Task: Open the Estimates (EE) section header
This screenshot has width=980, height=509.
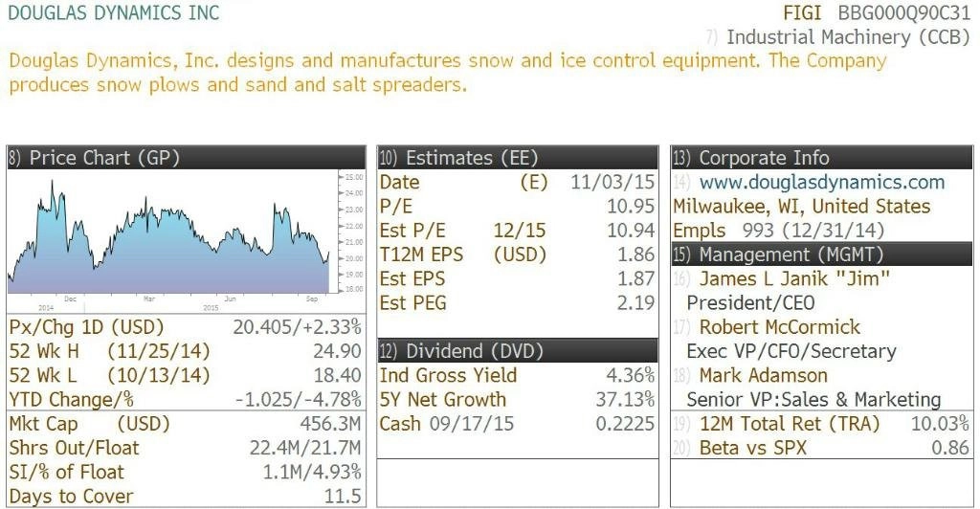Action: coord(518,158)
